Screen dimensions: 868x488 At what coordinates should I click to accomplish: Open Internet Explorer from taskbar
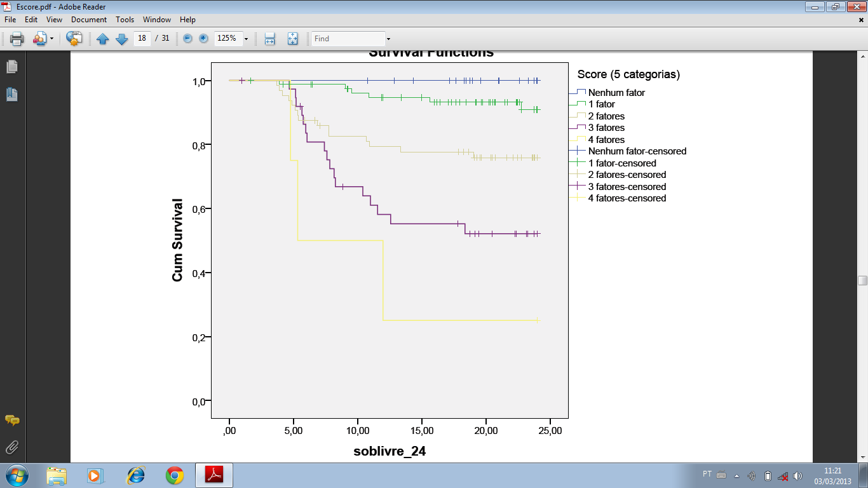pos(135,475)
